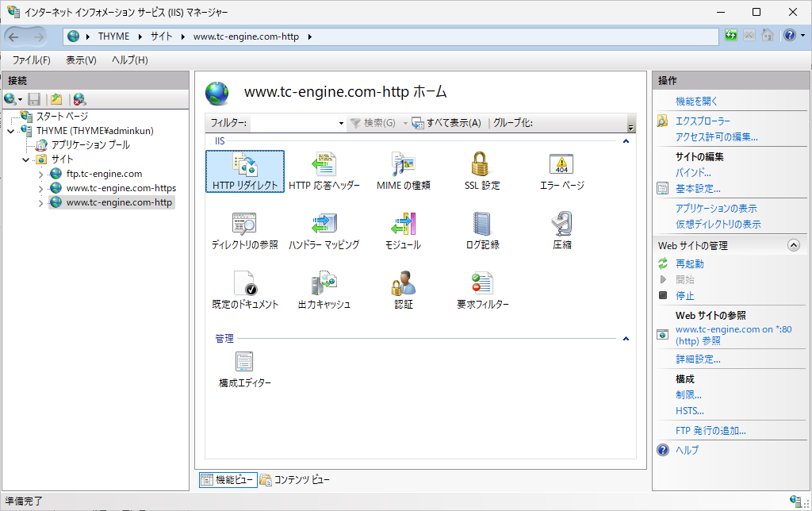
Task: Expand the ftp.tc-engine.com site node
Action: 41,174
